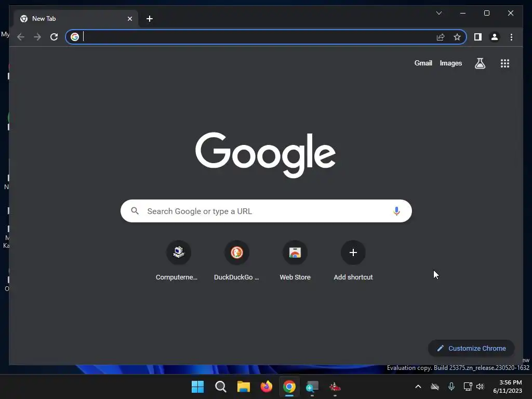Viewport: 532px width, 399px height.
Task: Focus the Search Google or type a URL box
Action: pos(266,211)
